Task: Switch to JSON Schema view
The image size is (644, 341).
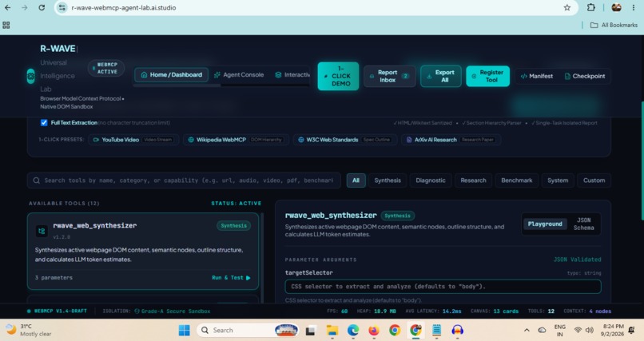Action: [x=583, y=224]
